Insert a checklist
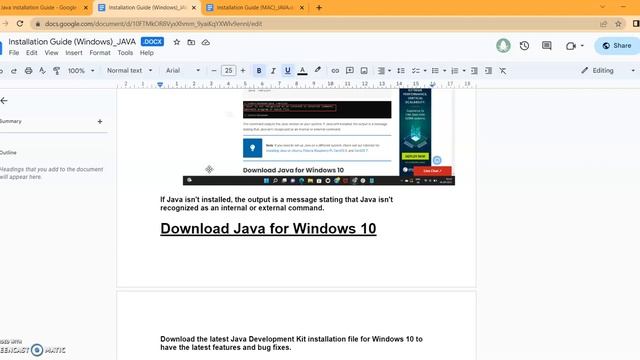Image resolution: width=640 pixels, height=360 pixels. pyautogui.click(x=416, y=71)
